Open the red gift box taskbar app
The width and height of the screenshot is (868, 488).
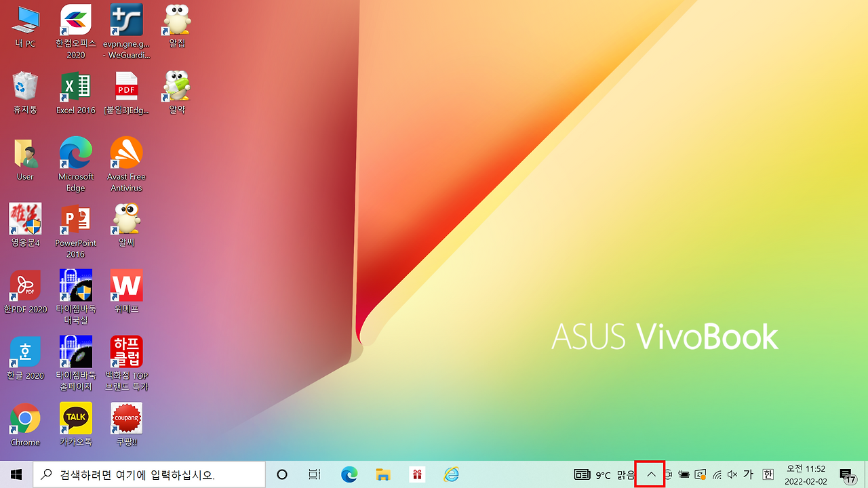[417, 474]
